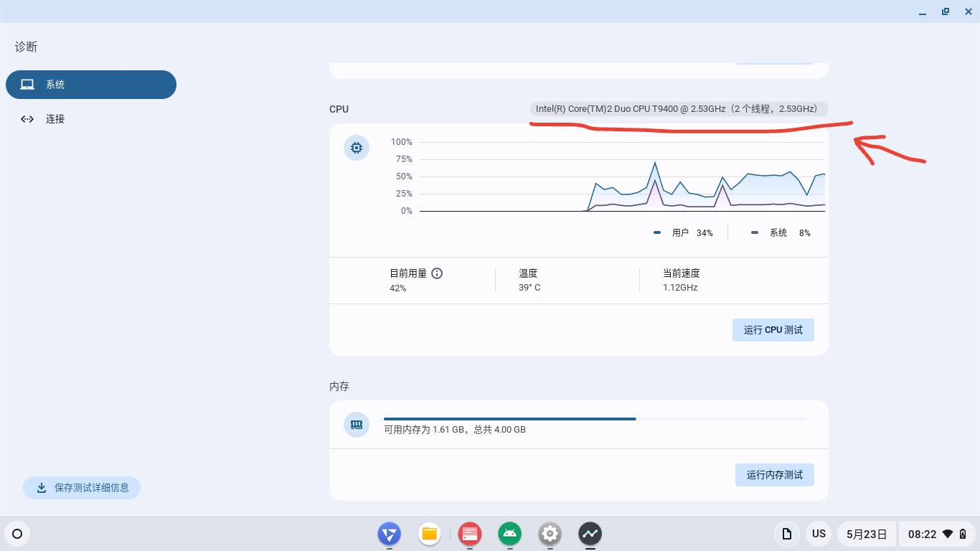Click the connection arrows icon beside 连接
Screen dimensions: 980x551
[x=27, y=119]
